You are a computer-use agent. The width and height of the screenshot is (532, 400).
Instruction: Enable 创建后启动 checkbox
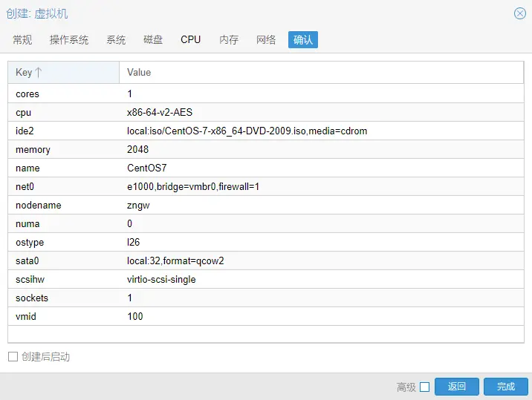coord(13,357)
